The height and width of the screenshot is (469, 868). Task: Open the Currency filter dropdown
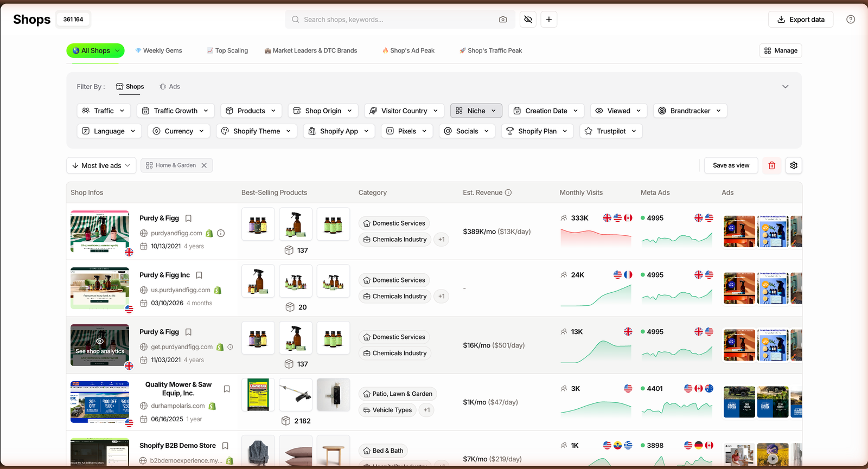pos(179,131)
